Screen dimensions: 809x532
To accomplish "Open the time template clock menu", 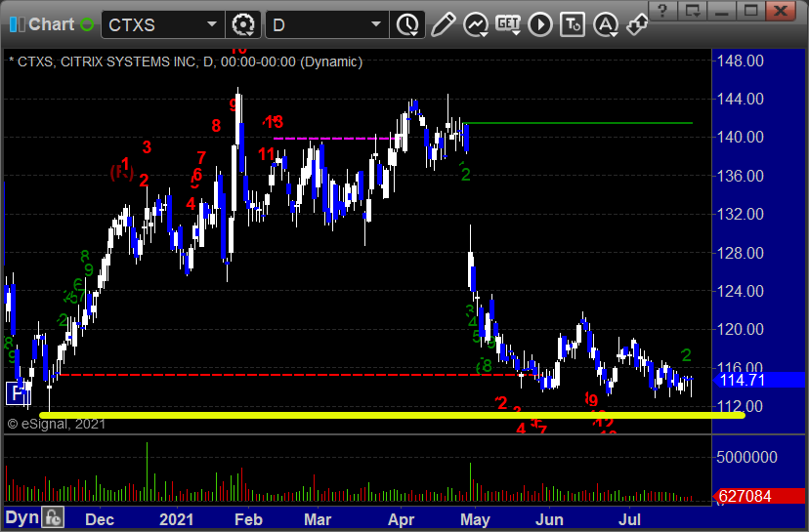I will (x=408, y=24).
